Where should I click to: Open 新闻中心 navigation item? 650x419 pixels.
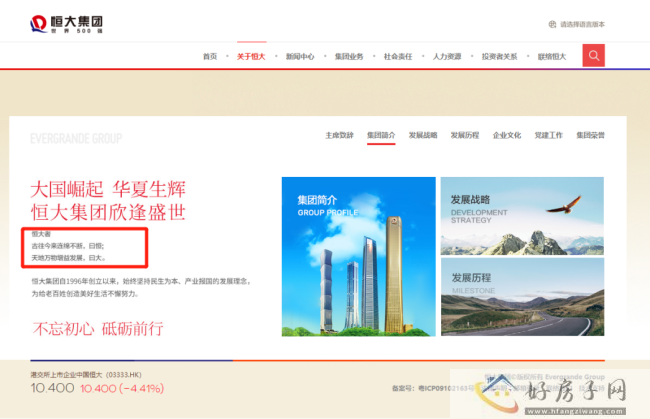coord(300,56)
